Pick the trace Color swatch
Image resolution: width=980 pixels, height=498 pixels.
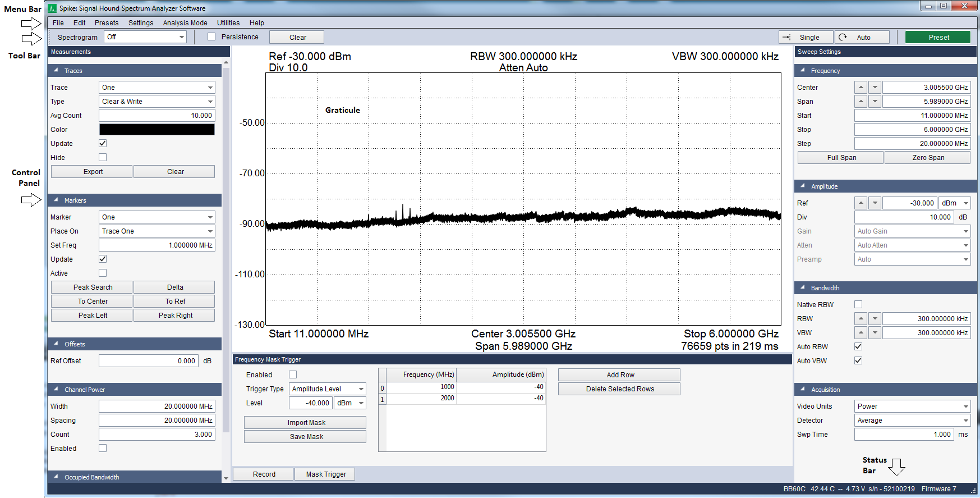click(157, 130)
